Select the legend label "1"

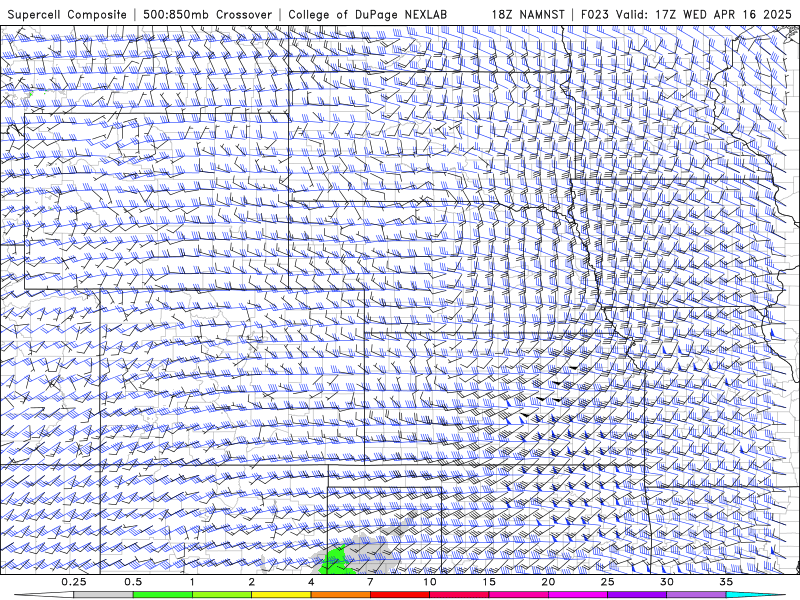[x=192, y=582]
